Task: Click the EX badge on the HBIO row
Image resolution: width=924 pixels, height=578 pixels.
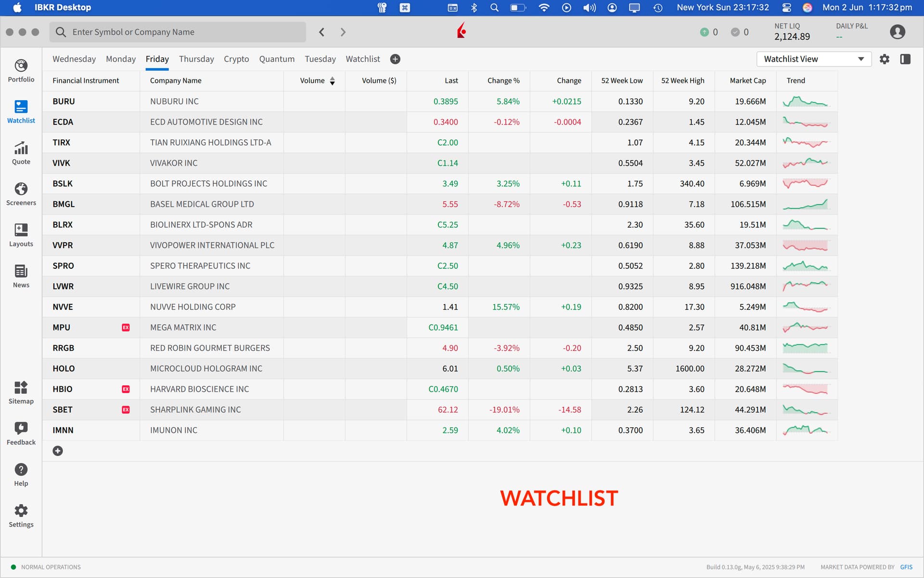Action: tap(126, 389)
